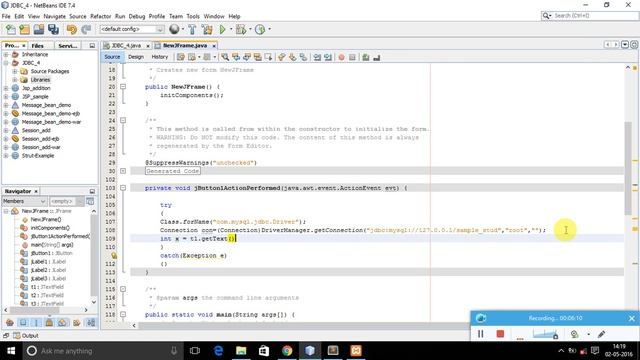The width and height of the screenshot is (640, 360).
Task: Click the Shift Line Left icon in editor toolbar
Action: click(317, 57)
